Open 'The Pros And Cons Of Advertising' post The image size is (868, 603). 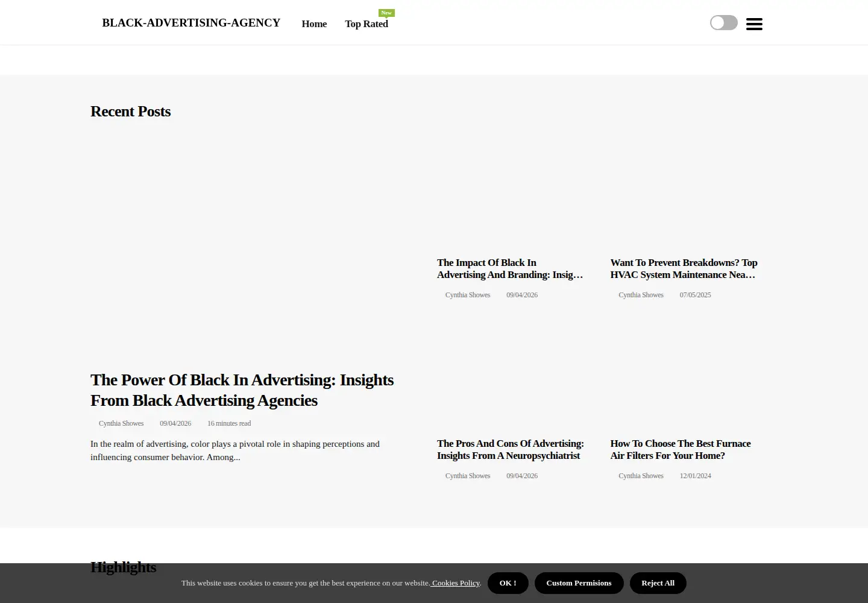(x=511, y=450)
